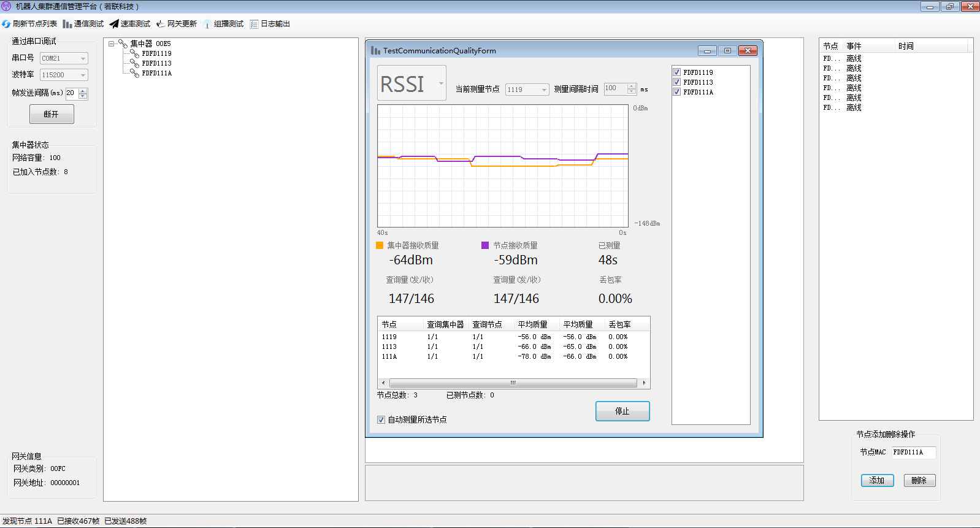Uncheck the FDFD1113 node checkbox

tap(677, 82)
